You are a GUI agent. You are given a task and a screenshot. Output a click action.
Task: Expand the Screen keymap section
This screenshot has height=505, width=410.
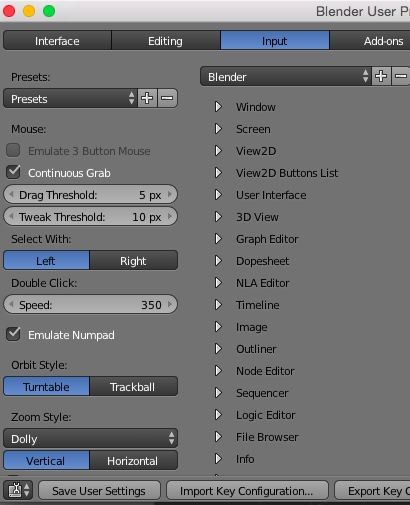click(218, 129)
